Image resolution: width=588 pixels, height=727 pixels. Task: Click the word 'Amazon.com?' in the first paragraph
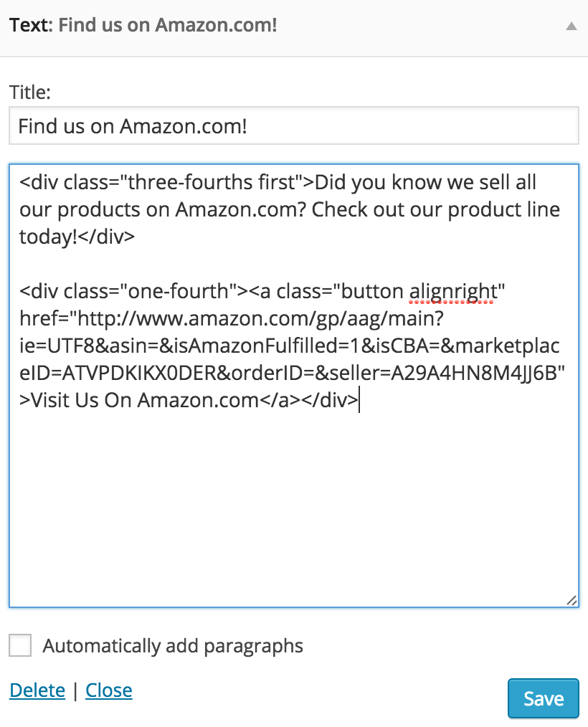click(241, 209)
